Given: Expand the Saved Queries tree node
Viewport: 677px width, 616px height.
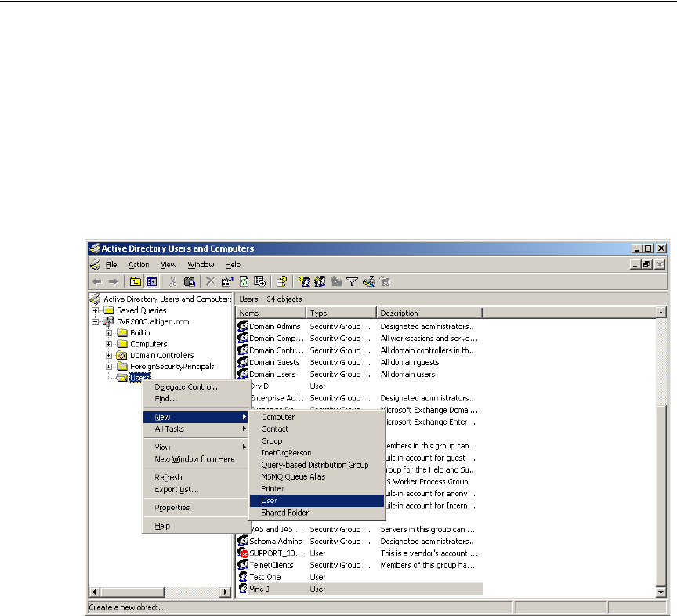Looking at the screenshot, I should (96, 310).
